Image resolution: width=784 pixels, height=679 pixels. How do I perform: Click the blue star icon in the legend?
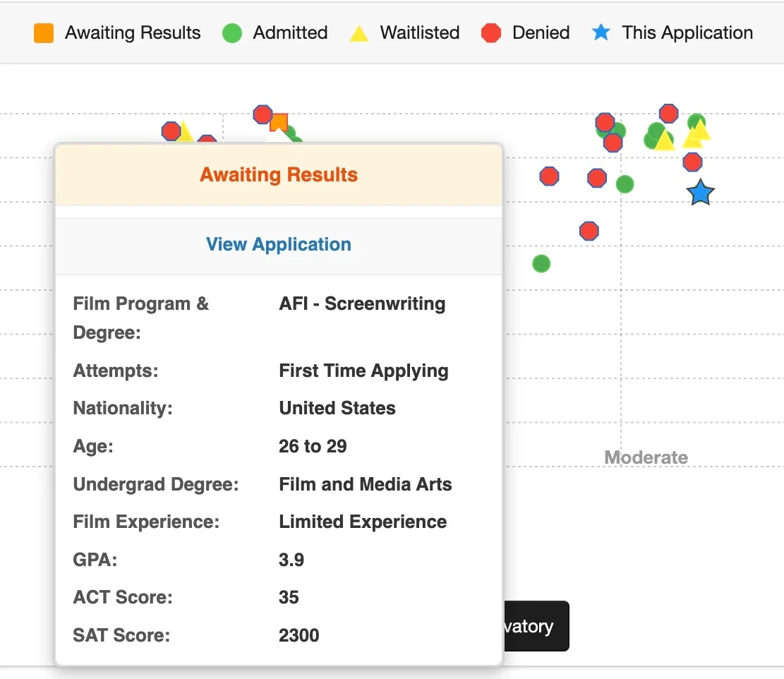point(601,32)
